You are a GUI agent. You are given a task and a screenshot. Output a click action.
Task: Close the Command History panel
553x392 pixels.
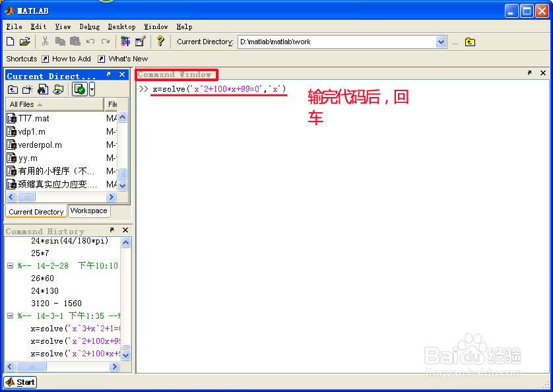tap(125, 230)
